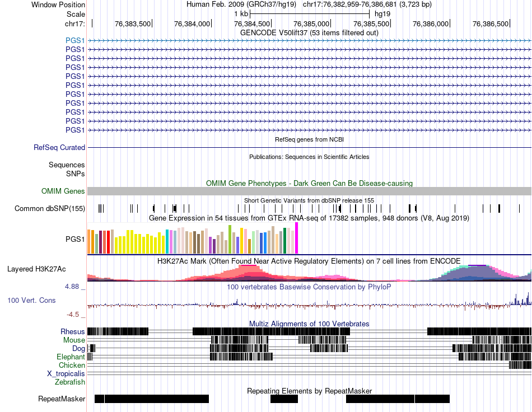Image resolution: width=532 pixels, height=412 pixels.
Task: Open Multiz Alignments of 100 Vertebrates title
Action: [x=309, y=324]
